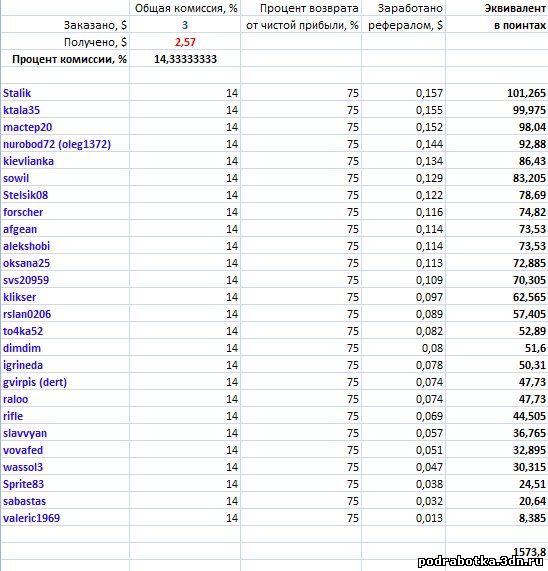Click the 'Эквивалент' column header
Viewport: 548px width, 571px height.
(x=515, y=8)
